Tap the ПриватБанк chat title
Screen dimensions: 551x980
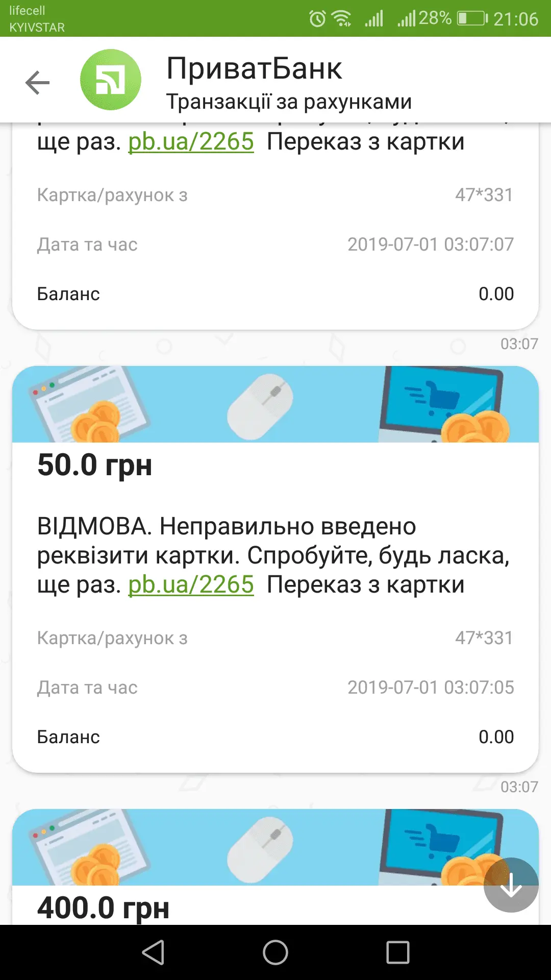pyautogui.click(x=254, y=68)
